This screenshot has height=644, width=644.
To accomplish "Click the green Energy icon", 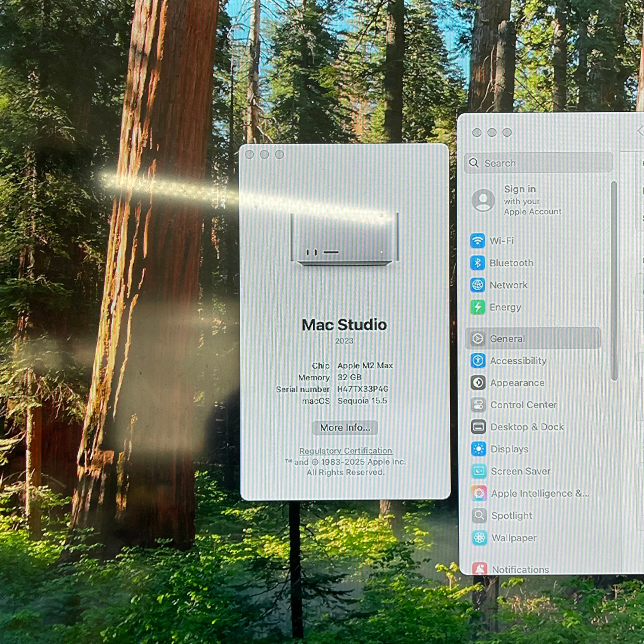I will pos(477,307).
